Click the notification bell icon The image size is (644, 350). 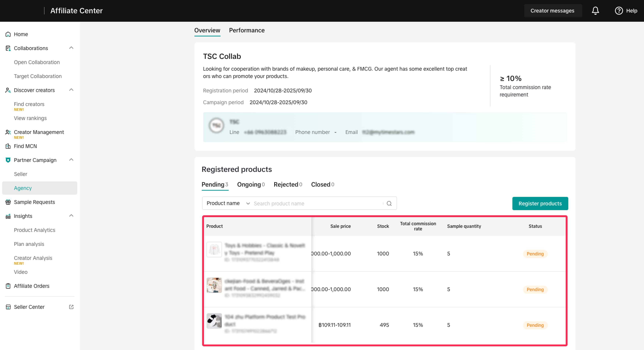click(595, 10)
